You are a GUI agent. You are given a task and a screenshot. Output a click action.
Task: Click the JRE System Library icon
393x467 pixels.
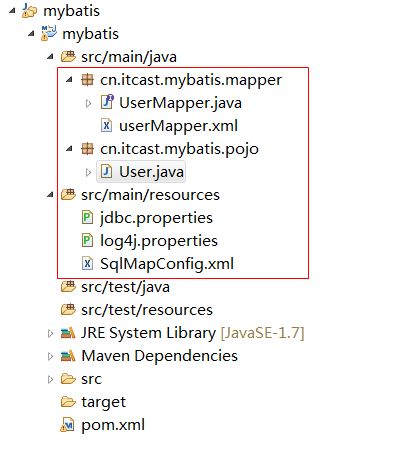[x=68, y=333]
